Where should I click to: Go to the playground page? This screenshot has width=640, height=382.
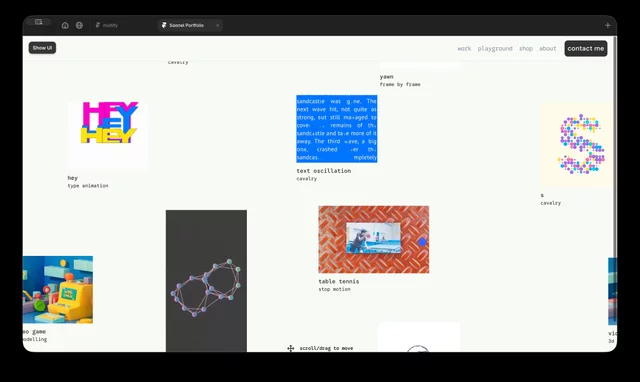click(495, 49)
